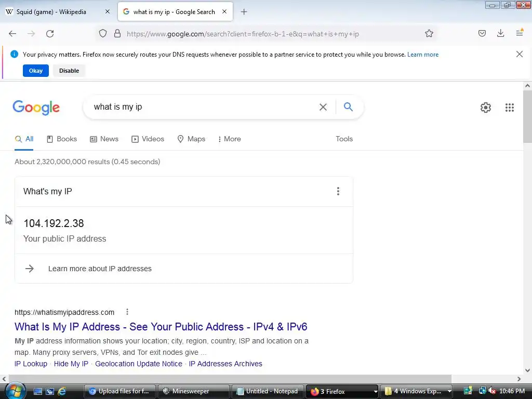Open a new tab
Image resolution: width=532 pixels, height=399 pixels.
[244, 12]
